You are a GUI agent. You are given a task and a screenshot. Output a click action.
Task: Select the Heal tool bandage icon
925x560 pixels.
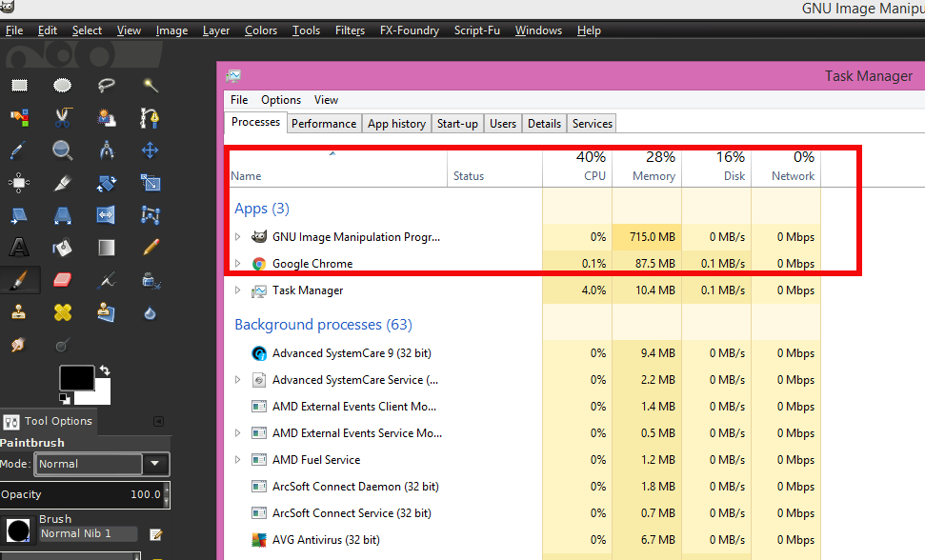[x=63, y=312]
